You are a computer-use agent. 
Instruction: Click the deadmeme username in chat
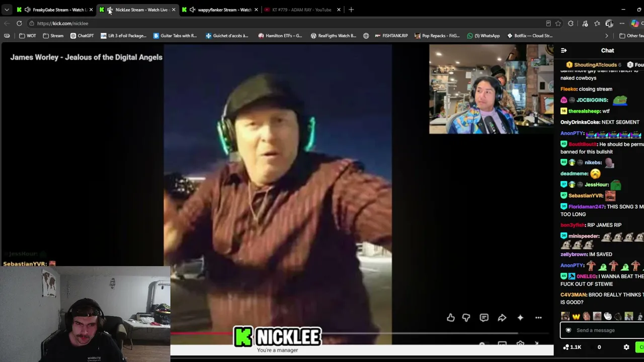(574, 173)
